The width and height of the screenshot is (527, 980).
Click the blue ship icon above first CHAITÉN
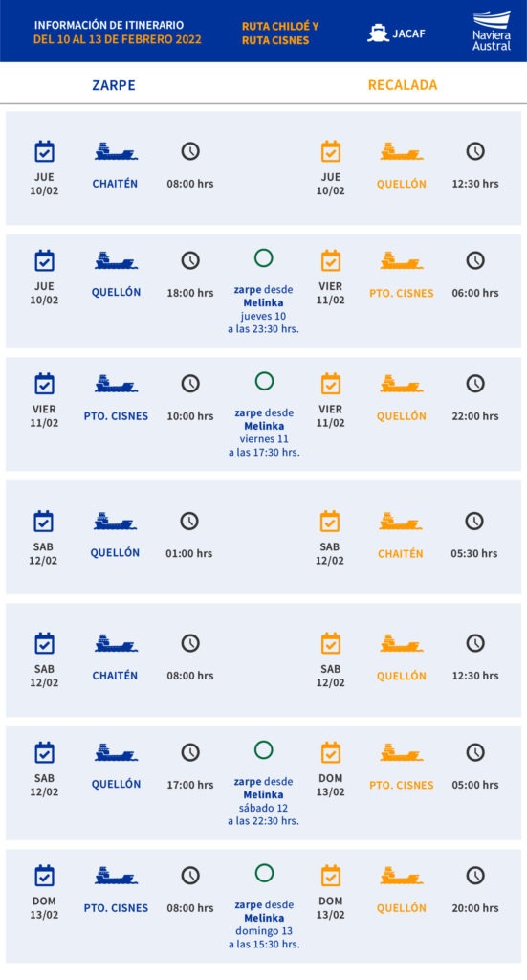tap(116, 152)
